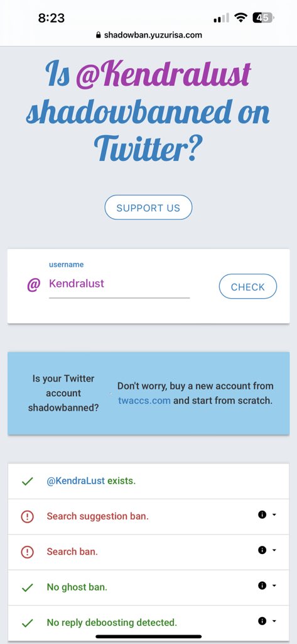Viewport: 297px width, 644px height.
Task: Click the info icon beside No ghost ban
Action: [x=262, y=586]
